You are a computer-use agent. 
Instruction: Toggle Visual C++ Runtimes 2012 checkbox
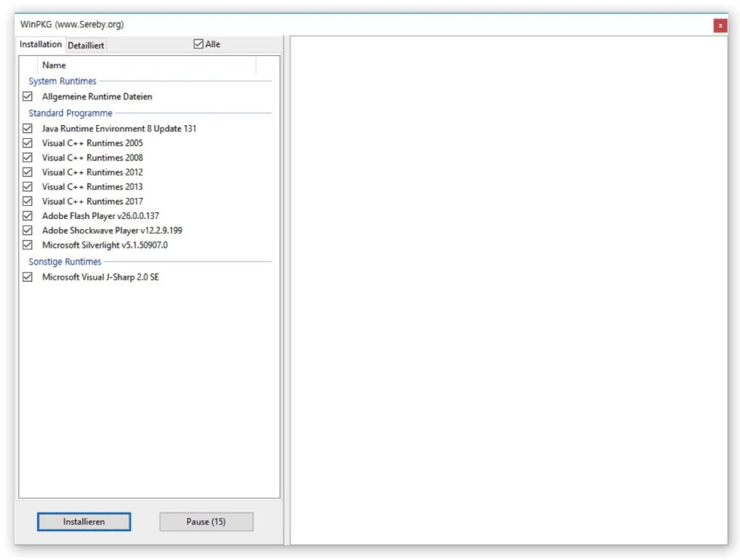(27, 172)
